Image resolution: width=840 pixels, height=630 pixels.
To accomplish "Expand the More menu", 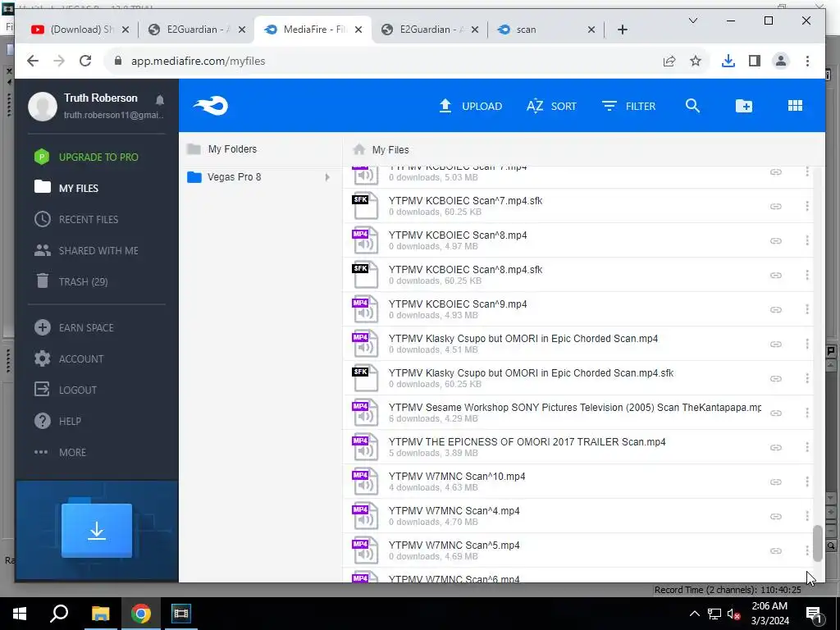I will pos(60,452).
